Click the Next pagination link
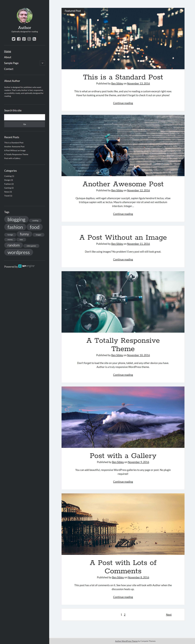Screen dimensions: 195x644 click(169, 615)
